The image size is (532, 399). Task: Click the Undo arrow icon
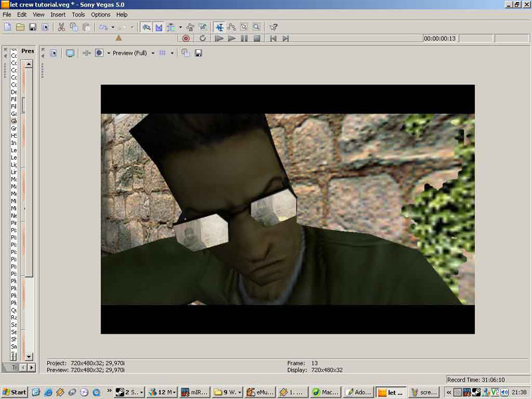103,27
